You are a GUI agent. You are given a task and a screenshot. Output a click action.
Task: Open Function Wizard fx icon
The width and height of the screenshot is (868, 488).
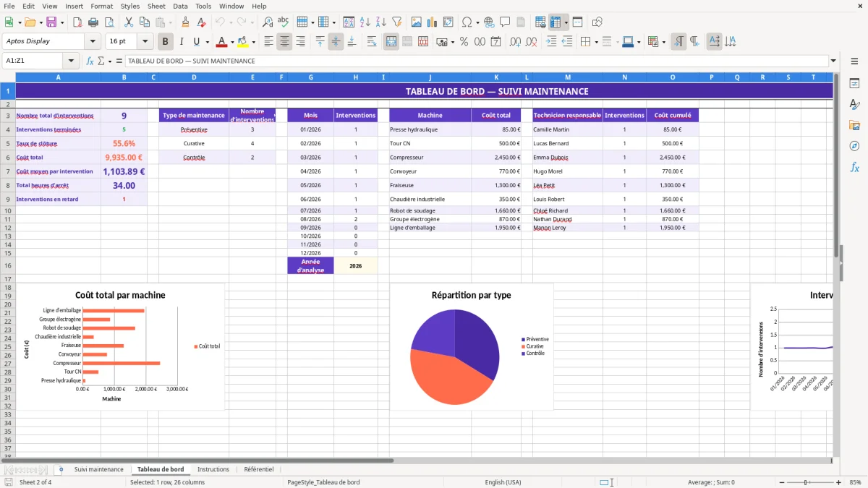(x=90, y=61)
